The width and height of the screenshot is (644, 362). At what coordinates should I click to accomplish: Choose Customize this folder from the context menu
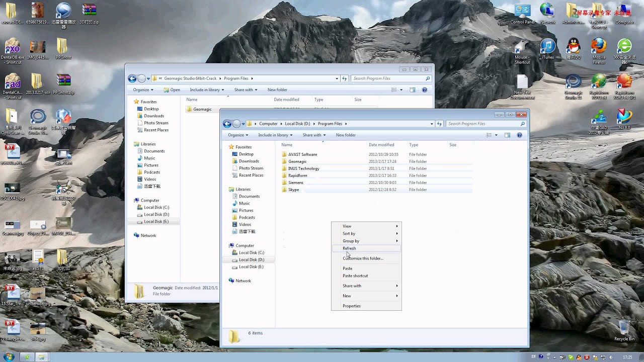point(366,258)
